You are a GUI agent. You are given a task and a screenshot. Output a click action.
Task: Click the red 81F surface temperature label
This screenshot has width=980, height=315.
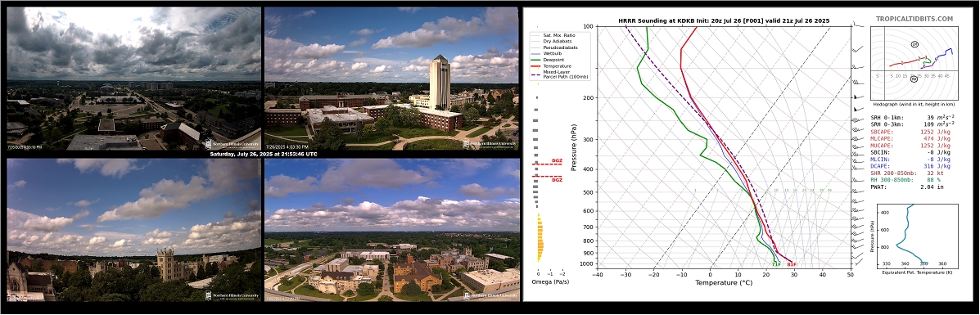point(792,264)
